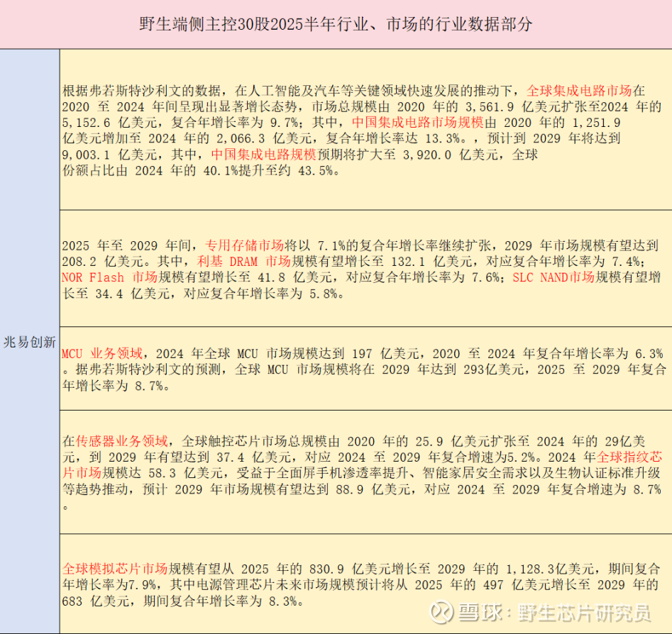Viewport: 672px width, 634px height.
Task: Select the red heading MCU 业务领域
Action: click(x=102, y=354)
